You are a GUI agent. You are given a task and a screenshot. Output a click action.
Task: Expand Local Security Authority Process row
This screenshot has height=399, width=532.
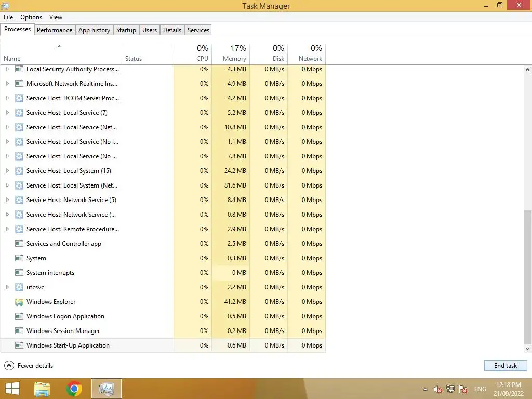pyautogui.click(x=7, y=69)
